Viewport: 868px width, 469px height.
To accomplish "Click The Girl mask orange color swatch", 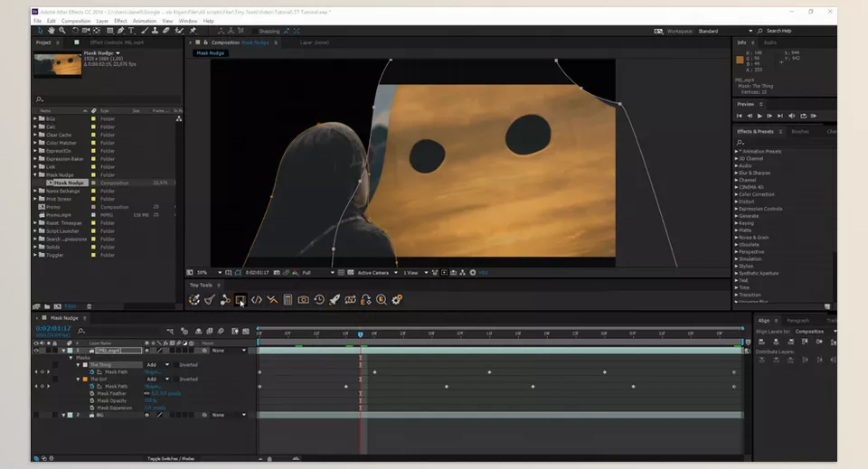I will coord(85,380).
